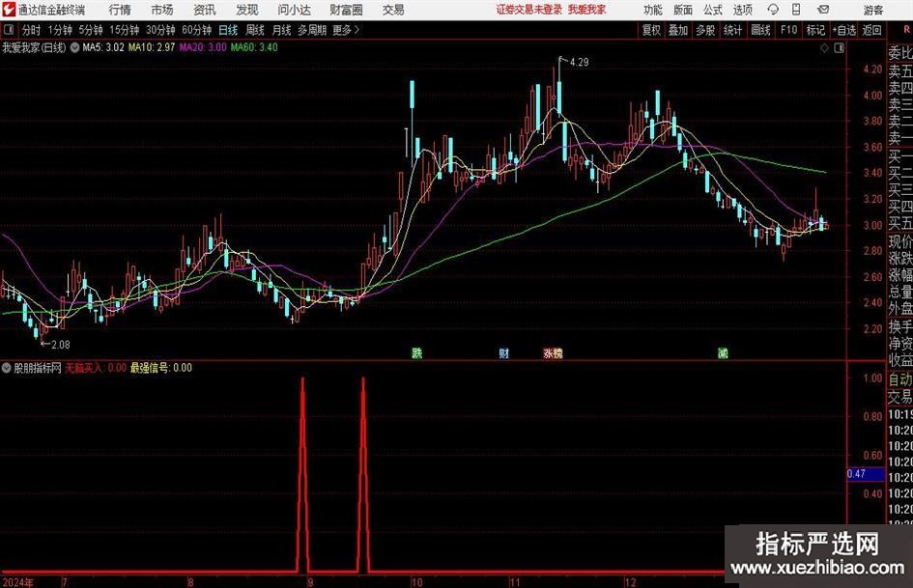Click the 减 event marker on chart
The image size is (913, 588).
724,352
